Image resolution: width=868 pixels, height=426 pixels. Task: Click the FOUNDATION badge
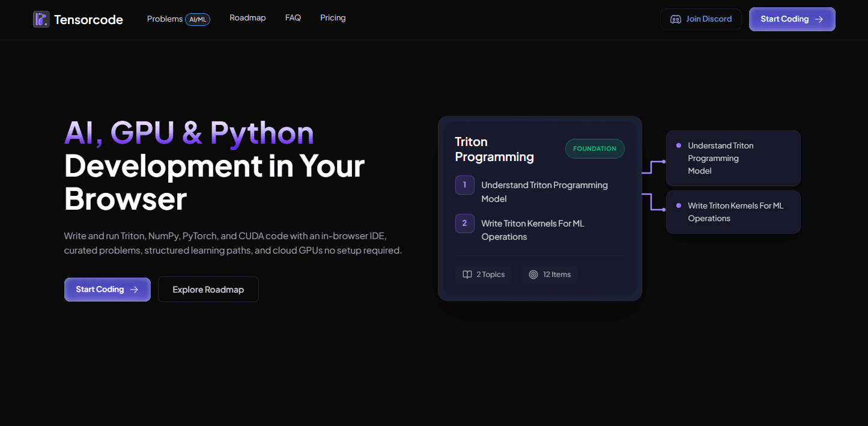point(595,149)
